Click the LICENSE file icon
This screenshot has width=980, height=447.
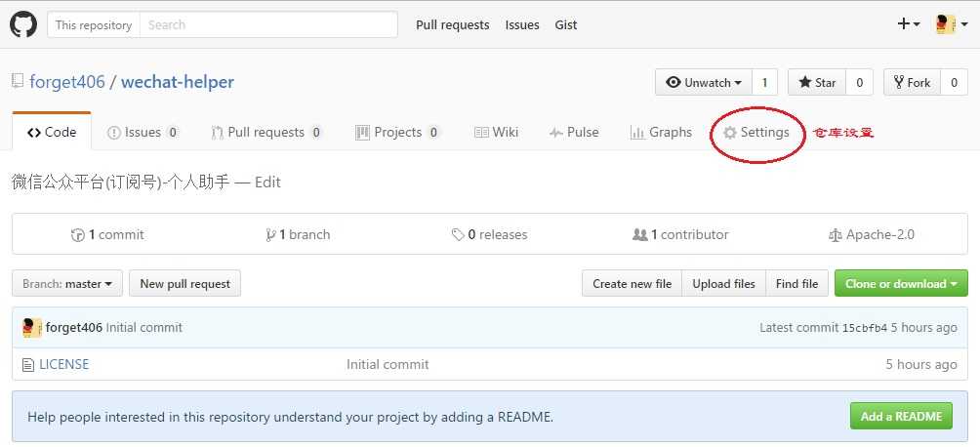pyautogui.click(x=27, y=364)
